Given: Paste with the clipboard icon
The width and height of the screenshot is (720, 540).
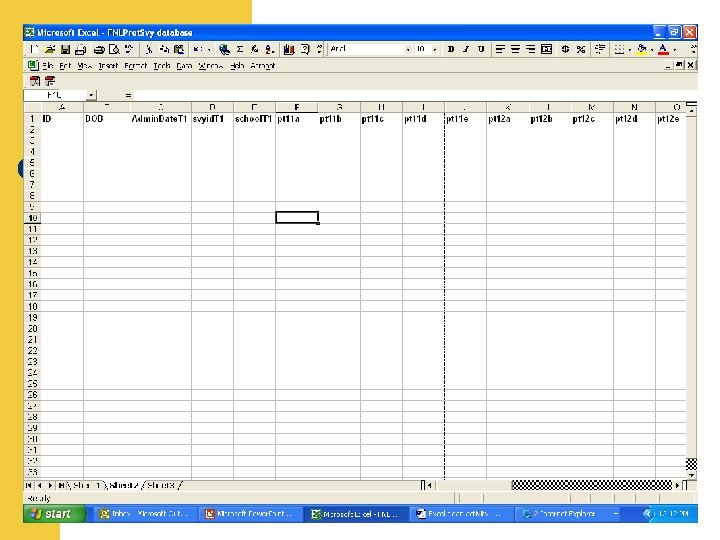Looking at the screenshot, I should [x=179, y=49].
